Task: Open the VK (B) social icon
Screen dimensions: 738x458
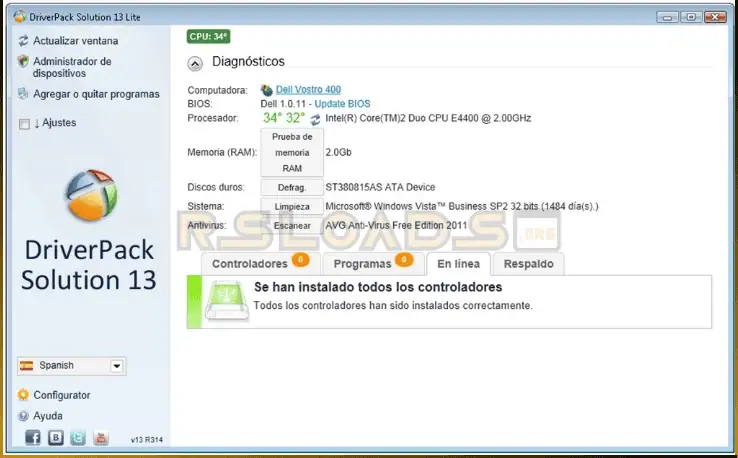Action: (x=56, y=438)
